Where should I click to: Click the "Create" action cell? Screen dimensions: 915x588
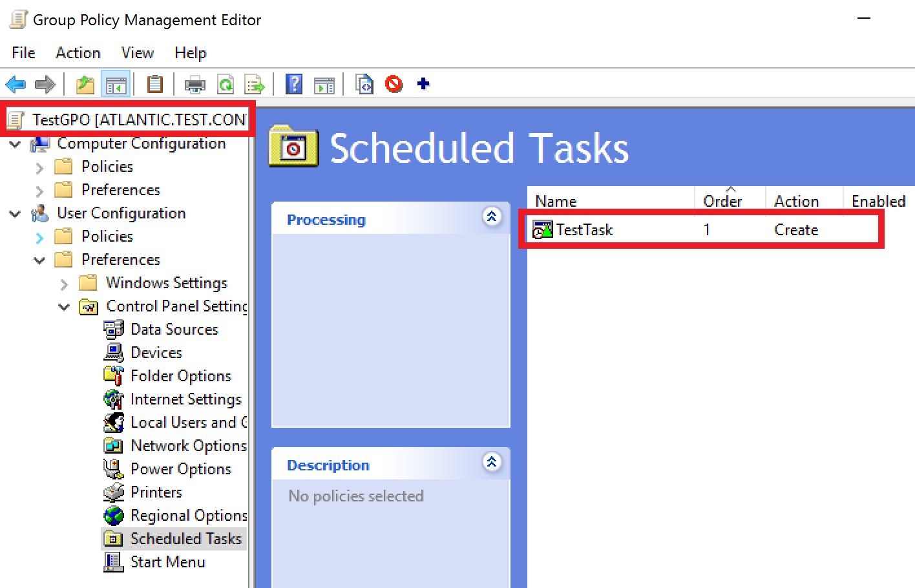(796, 230)
